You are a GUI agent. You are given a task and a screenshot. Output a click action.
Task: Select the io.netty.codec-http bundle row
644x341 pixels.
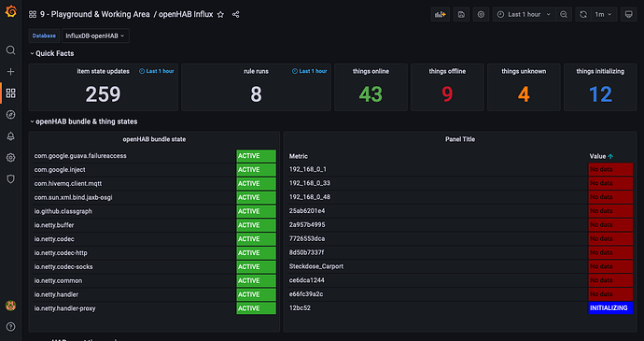[x=154, y=253]
